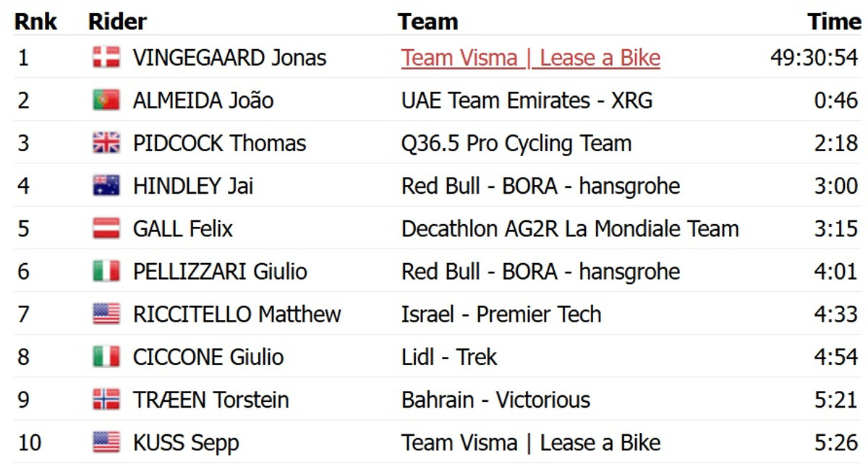Screen dimensions: 868x464
Task: Click Vingegaard's time 49:30:54
Action: click(814, 58)
